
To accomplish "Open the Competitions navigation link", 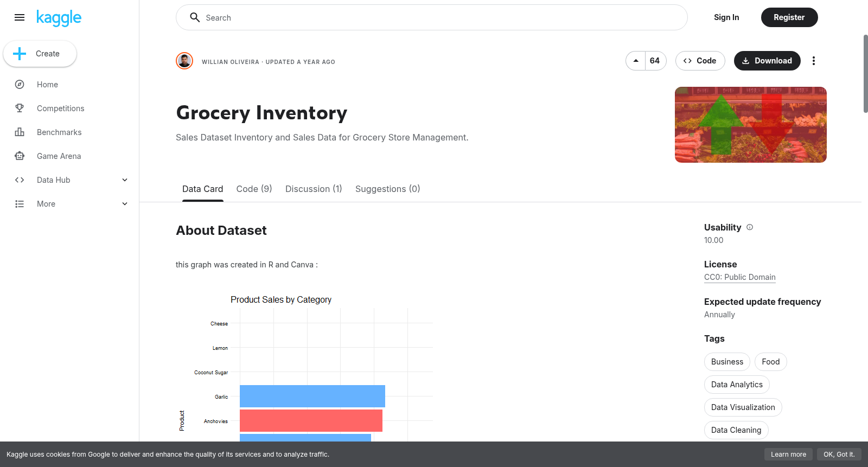I will tap(61, 108).
